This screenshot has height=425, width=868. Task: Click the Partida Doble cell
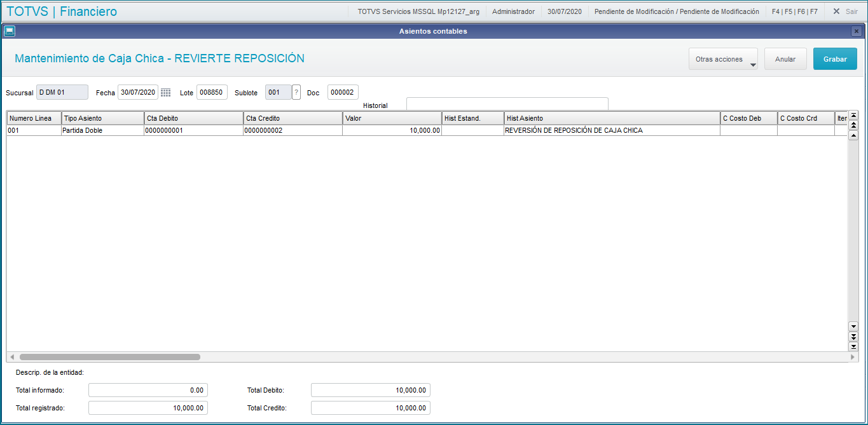(103, 130)
